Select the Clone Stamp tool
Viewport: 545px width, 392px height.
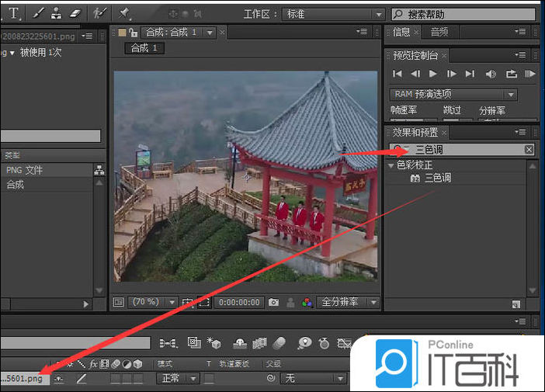tap(57, 13)
